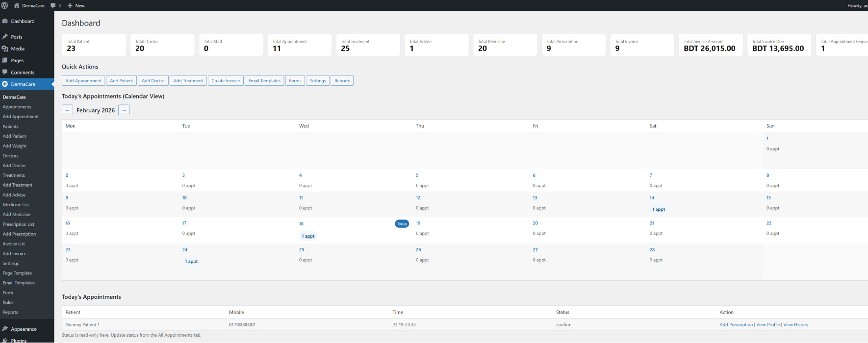
Task: Click Add Prescription link for Dummy Patient 1
Action: tap(736, 325)
